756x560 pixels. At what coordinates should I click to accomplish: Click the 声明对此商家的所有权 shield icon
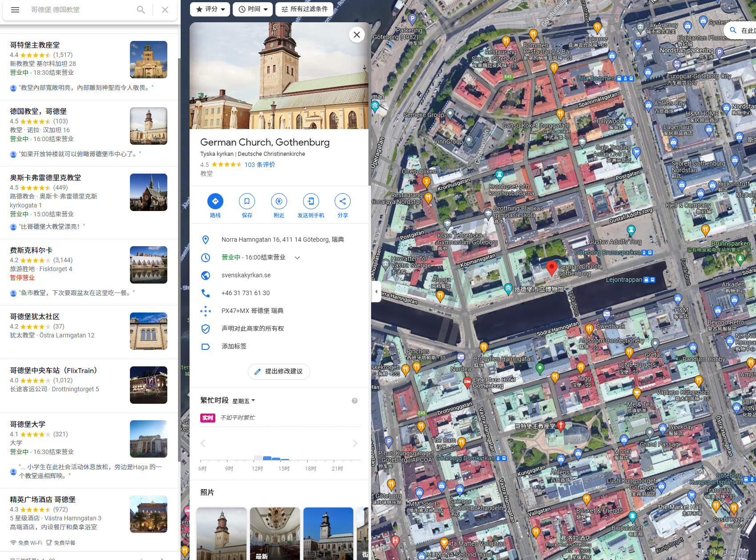[x=206, y=329]
